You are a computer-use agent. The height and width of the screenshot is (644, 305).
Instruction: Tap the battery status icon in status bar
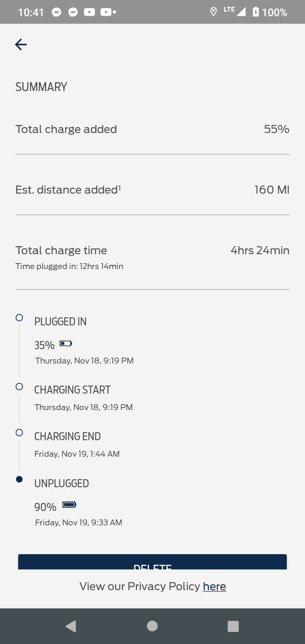255,12
